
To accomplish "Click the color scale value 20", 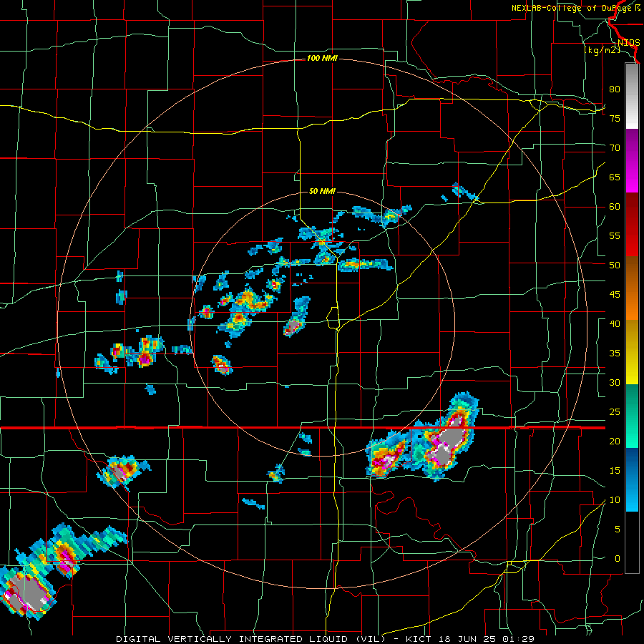I will tap(615, 441).
